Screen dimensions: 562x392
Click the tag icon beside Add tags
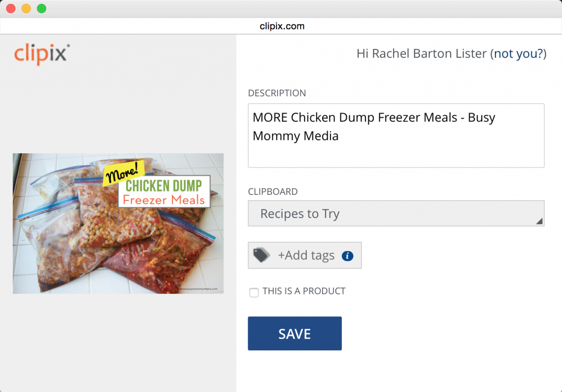(261, 255)
